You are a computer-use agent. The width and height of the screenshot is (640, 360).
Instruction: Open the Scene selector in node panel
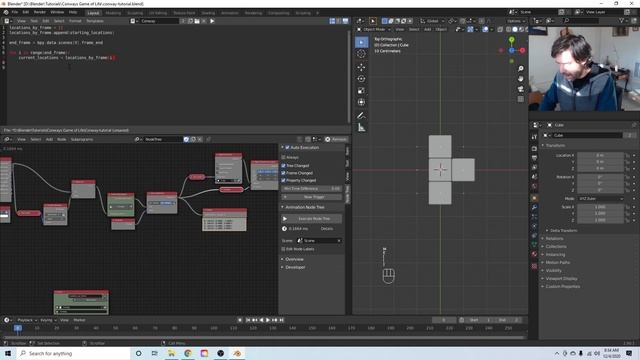pyautogui.click(x=319, y=240)
